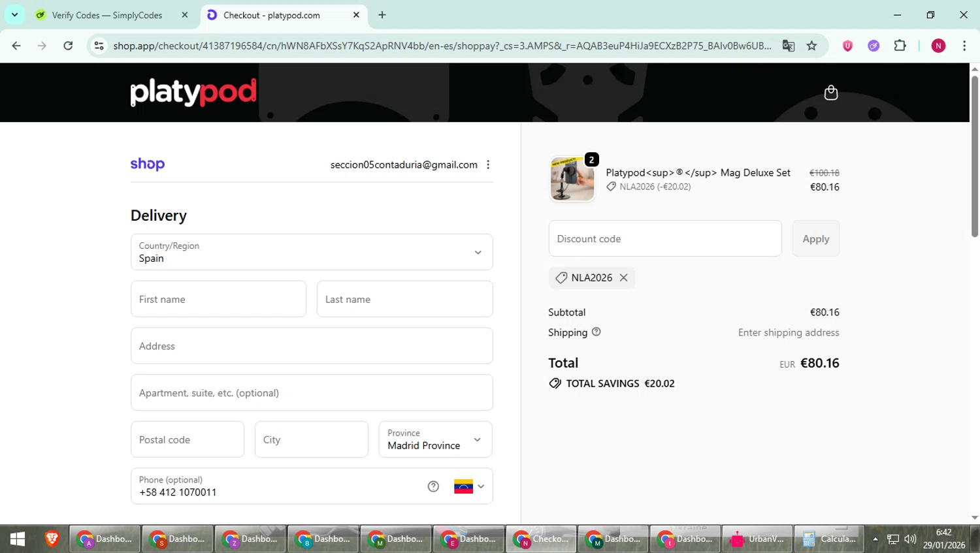Open the N profile avatar
The image size is (980, 553).
(x=938, y=46)
